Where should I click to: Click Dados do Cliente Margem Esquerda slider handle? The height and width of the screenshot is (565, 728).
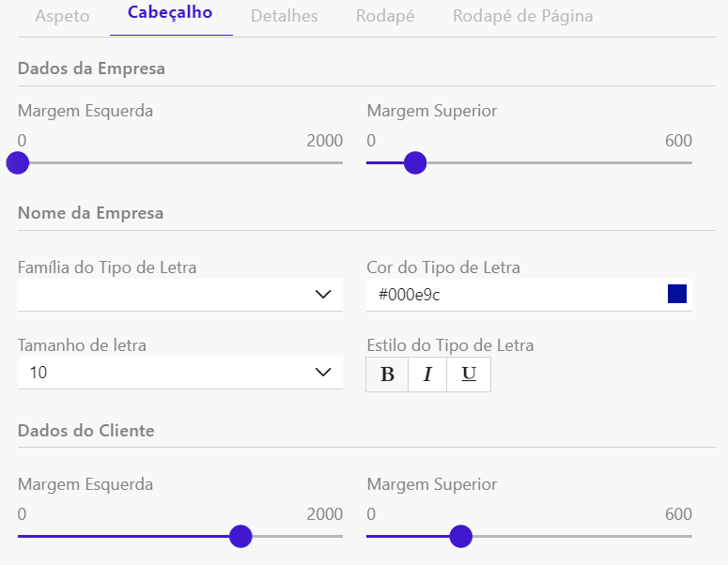tap(241, 537)
